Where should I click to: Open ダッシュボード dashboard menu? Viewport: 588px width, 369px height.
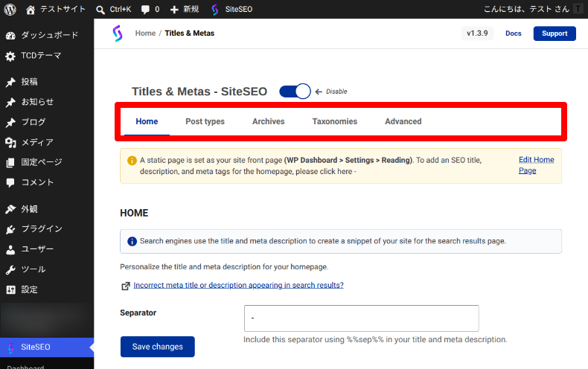47,35
